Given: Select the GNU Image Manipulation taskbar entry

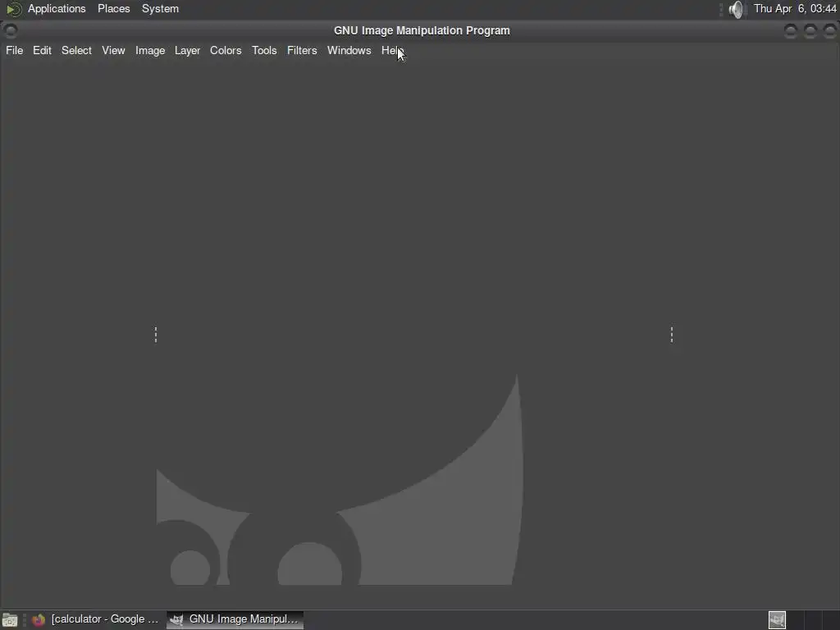Looking at the screenshot, I should 235,620.
